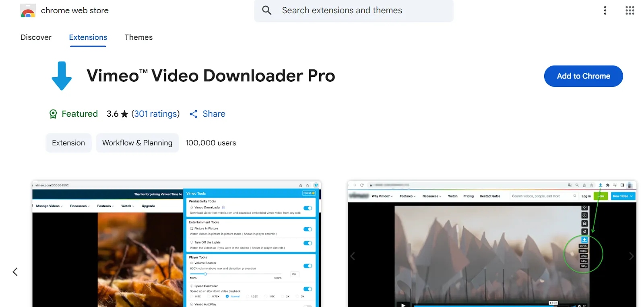Image resolution: width=644 pixels, height=307 pixels.
Task: Switch to the Discover tab
Action: point(36,37)
